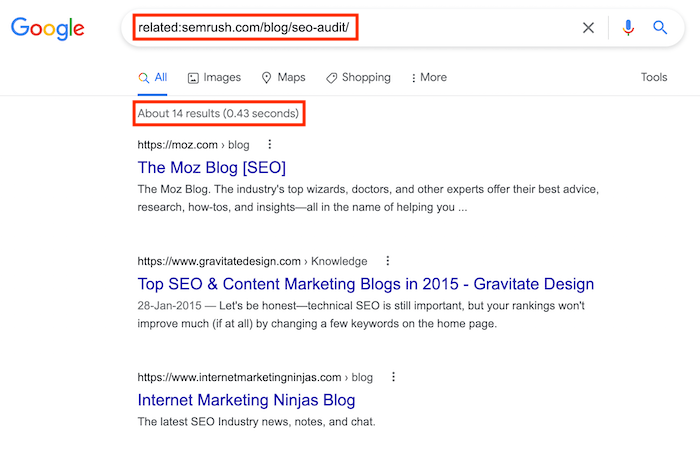Viewport: 700px width, 452px height.
Task: Open Internet Marketing Ninjas Blog result
Action: tap(246, 400)
